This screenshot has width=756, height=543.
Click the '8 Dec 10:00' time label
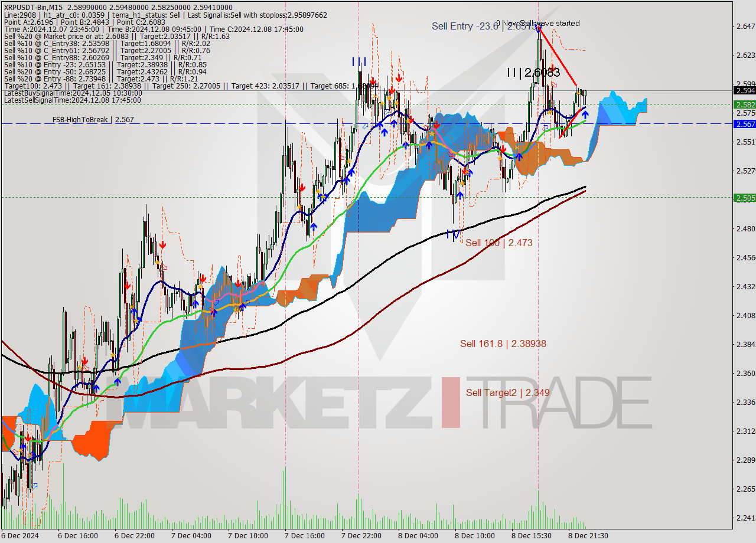pos(475,536)
